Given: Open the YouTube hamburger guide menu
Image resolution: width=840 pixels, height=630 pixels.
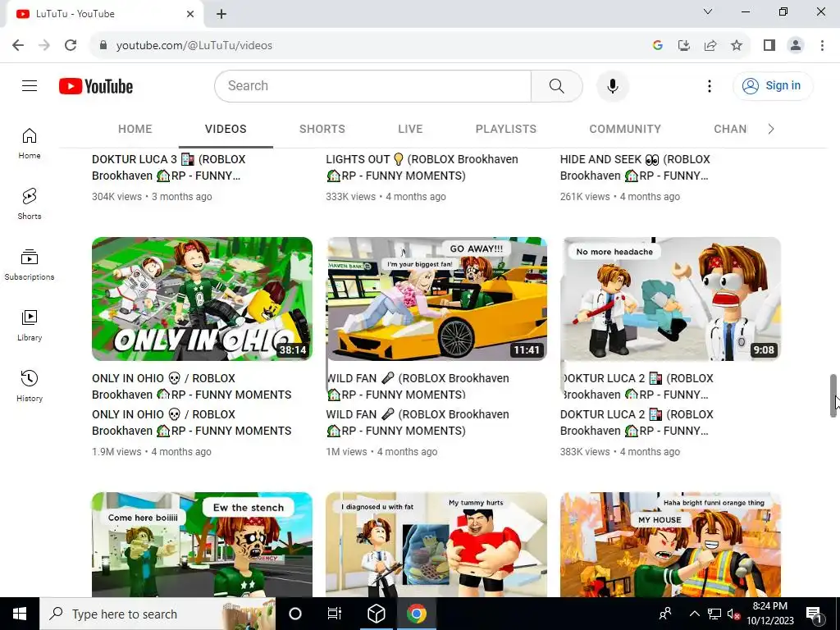Looking at the screenshot, I should click(30, 85).
